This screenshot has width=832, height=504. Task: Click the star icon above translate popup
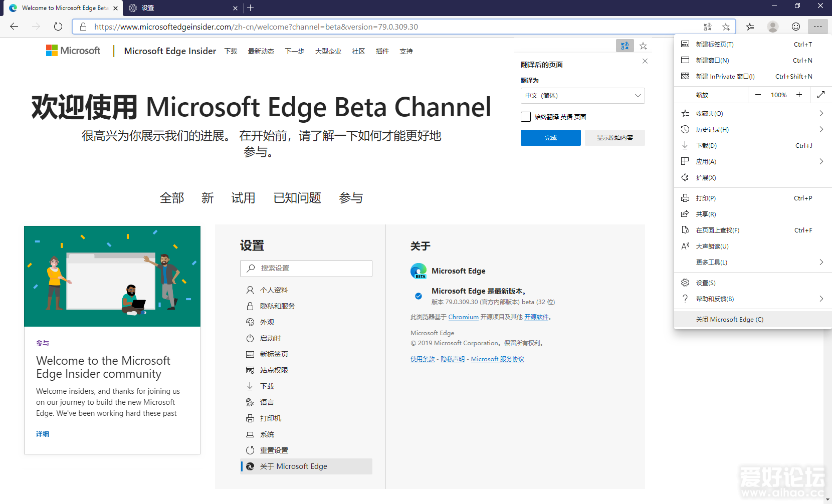[644, 46]
